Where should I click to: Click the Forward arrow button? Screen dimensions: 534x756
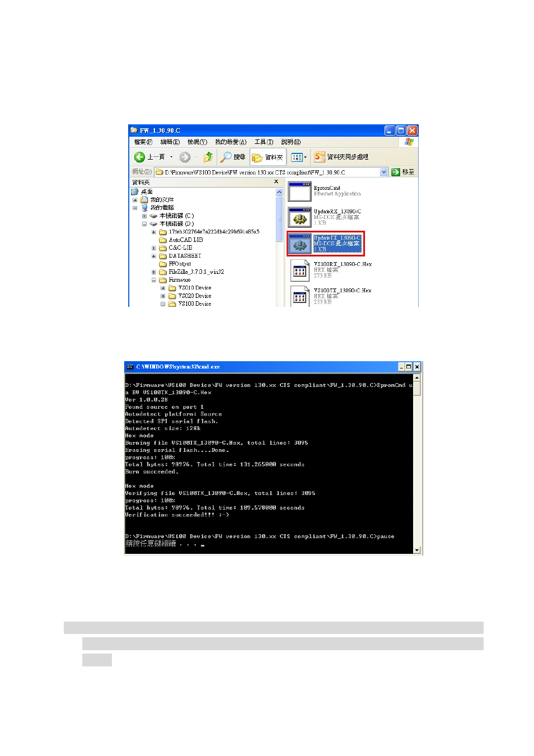pos(185,157)
